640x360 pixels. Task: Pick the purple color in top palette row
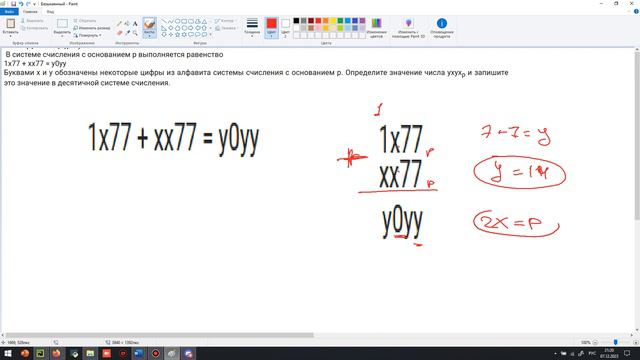click(x=362, y=21)
